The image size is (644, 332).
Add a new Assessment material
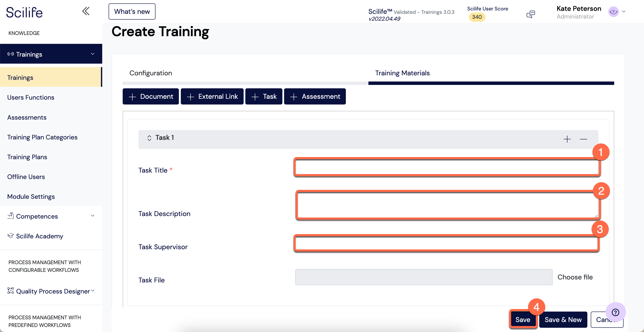coord(315,96)
